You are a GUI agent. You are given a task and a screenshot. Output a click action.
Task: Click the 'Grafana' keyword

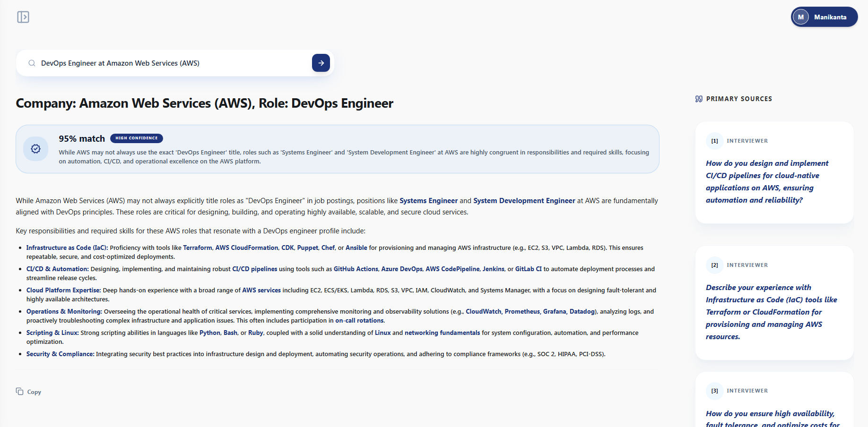pos(555,311)
